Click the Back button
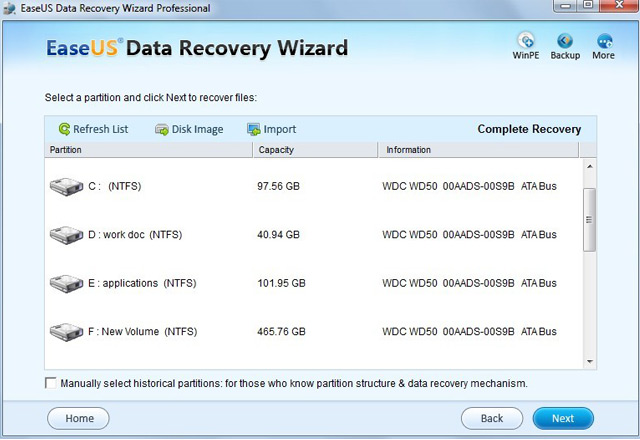Image resolution: width=640 pixels, height=440 pixels. coord(492,418)
